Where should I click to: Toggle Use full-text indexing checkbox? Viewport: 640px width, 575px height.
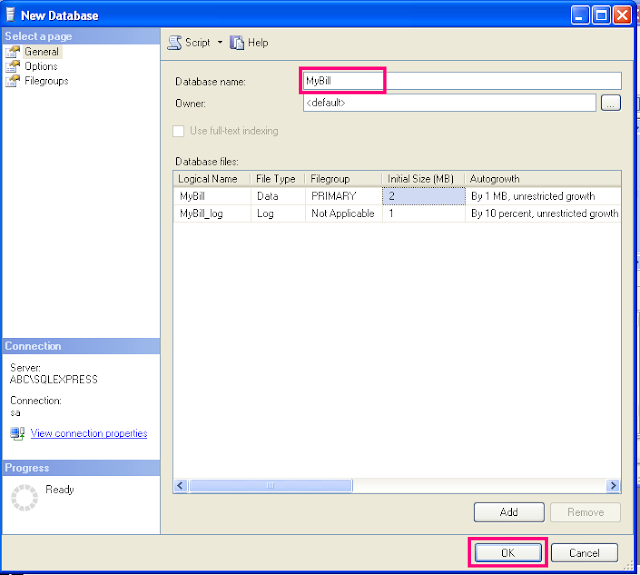pyautogui.click(x=178, y=131)
